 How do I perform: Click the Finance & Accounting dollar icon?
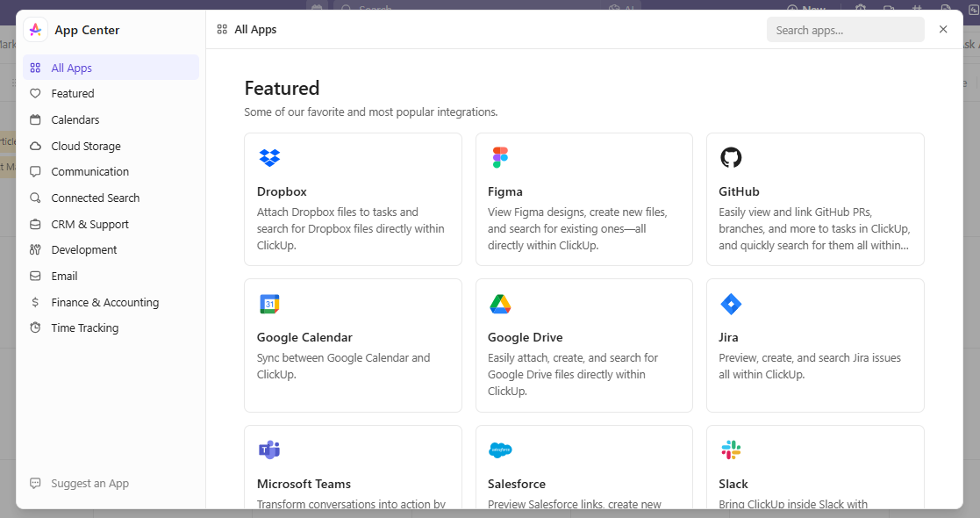tap(35, 302)
